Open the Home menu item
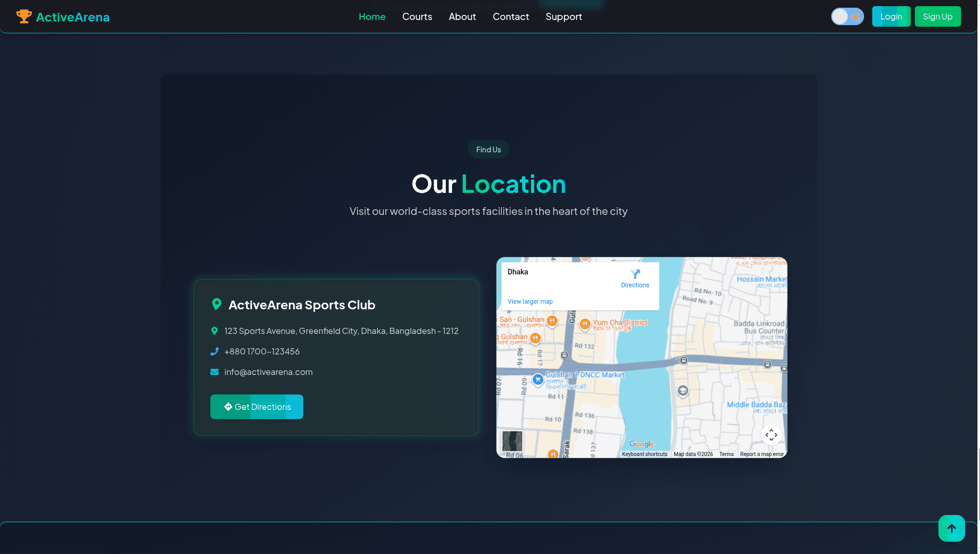Viewport: 980px width, 554px height. point(372,16)
